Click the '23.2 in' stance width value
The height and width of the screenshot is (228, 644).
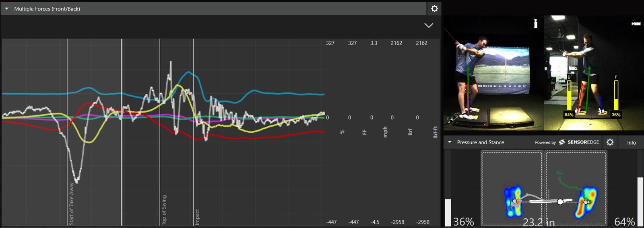539,222
